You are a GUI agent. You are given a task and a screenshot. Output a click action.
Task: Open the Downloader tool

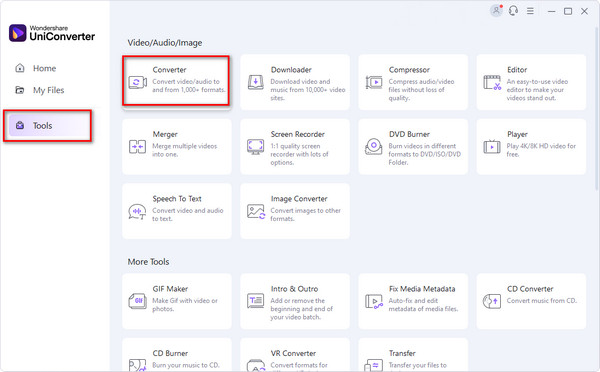pos(295,82)
